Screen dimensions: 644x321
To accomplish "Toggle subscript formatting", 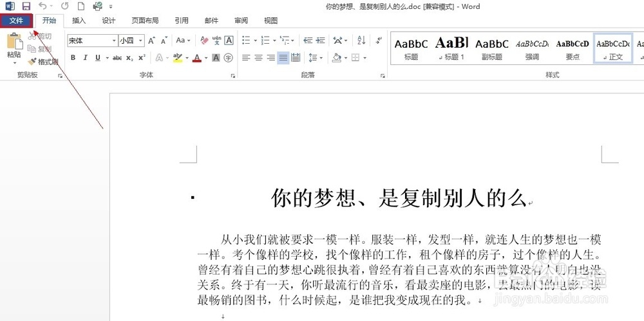I will [129, 58].
